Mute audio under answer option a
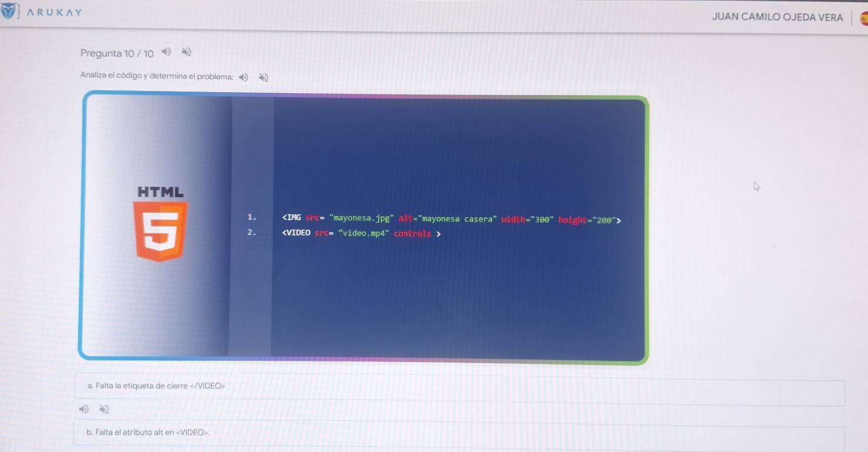868x452 pixels. (104, 409)
